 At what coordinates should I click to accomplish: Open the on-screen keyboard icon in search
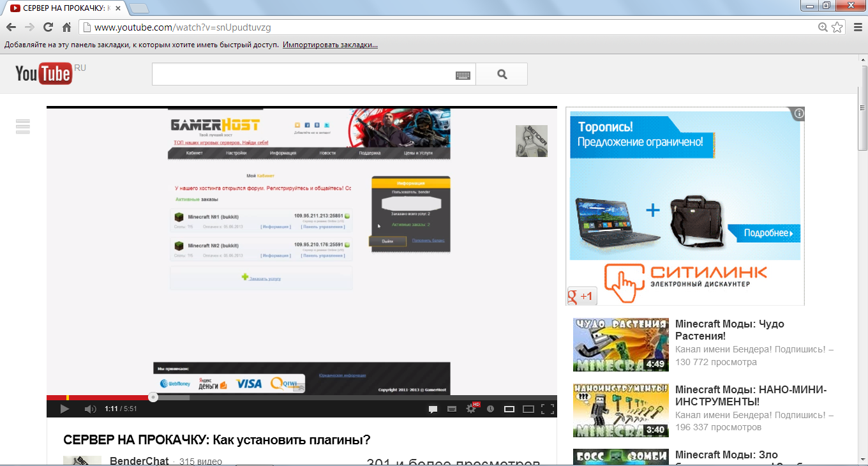463,75
